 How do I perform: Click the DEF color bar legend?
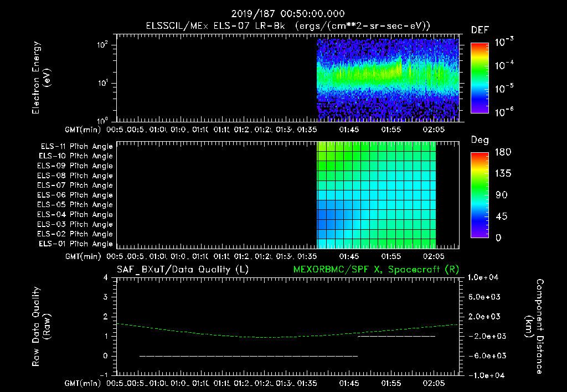[x=480, y=78]
